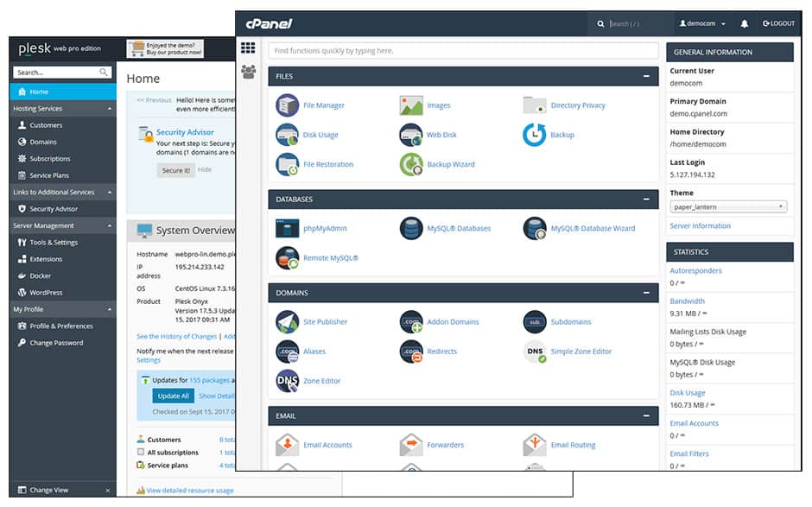Click Find functions quickly search field
This screenshot has height=507, width=812.
coord(463,51)
